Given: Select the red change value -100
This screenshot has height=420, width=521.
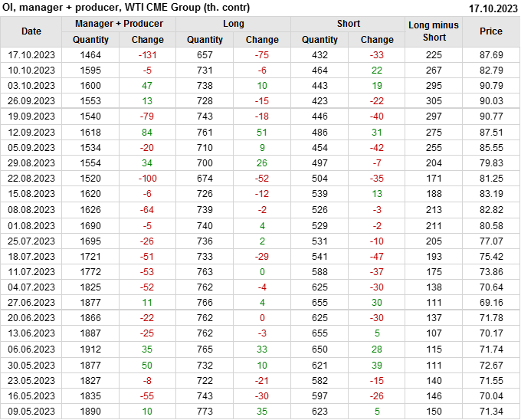Looking at the screenshot, I should [x=147, y=178].
